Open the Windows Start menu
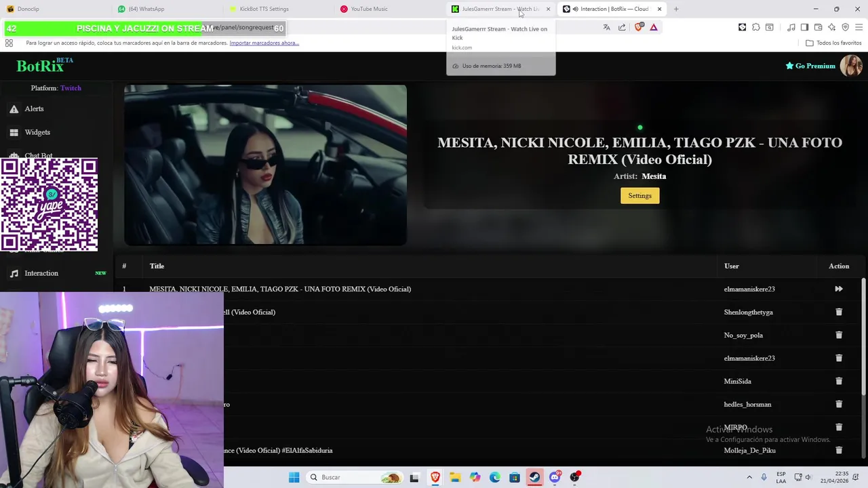Image resolution: width=868 pixels, height=488 pixels. 294,477
